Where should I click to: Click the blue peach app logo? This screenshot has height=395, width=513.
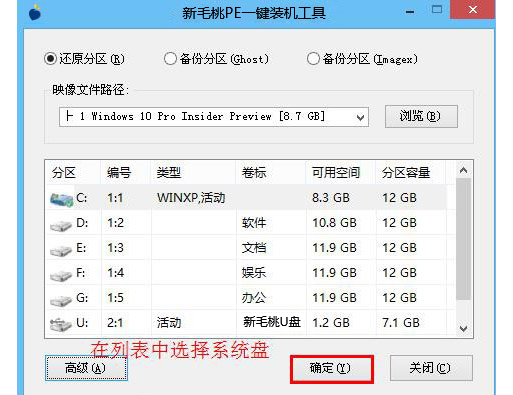(35, 13)
